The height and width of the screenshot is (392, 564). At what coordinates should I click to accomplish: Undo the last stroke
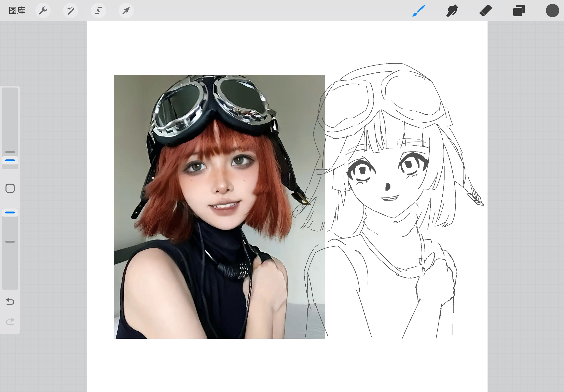coord(10,301)
